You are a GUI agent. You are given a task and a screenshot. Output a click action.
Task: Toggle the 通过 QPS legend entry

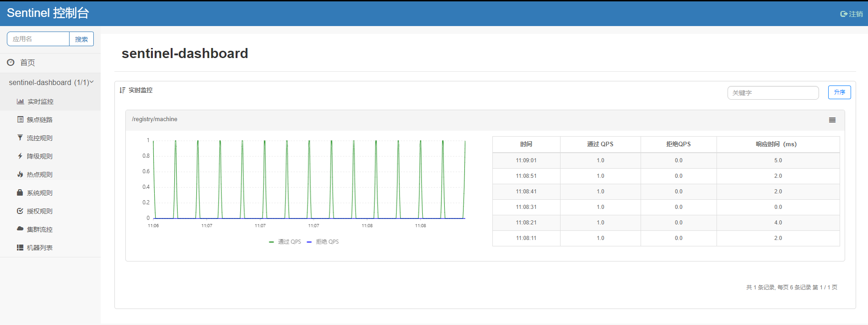click(285, 242)
